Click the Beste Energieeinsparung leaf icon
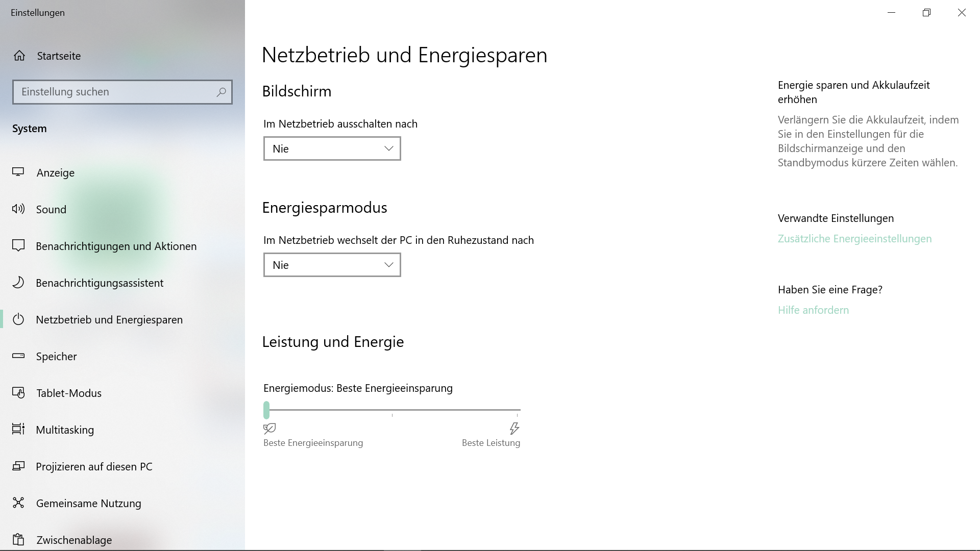 coord(269,428)
